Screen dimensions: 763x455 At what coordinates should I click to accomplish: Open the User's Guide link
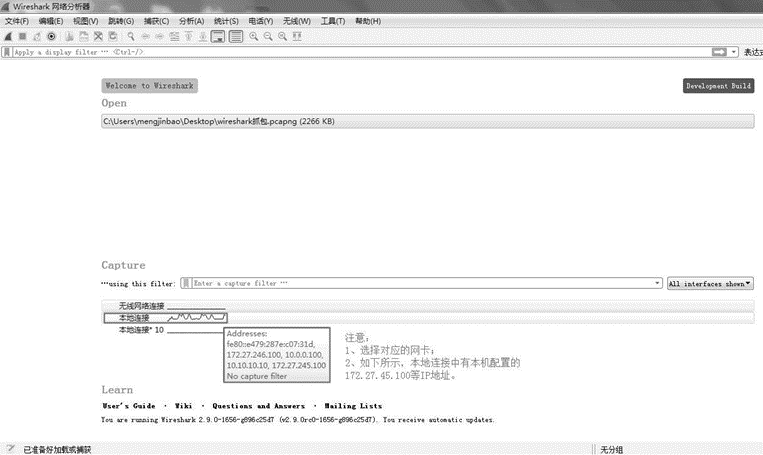click(129, 406)
